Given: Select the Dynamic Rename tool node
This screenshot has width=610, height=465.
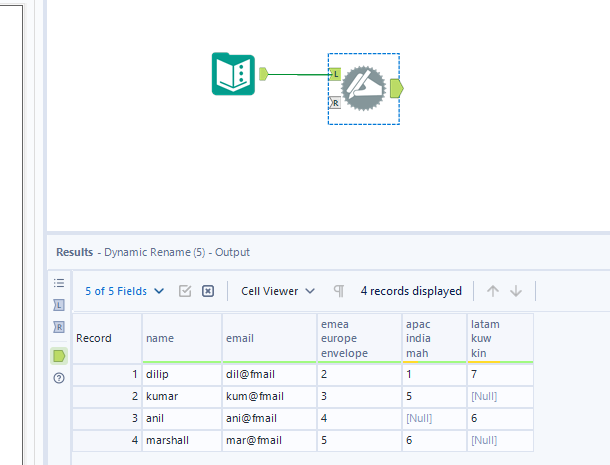Looking at the screenshot, I should [x=362, y=88].
